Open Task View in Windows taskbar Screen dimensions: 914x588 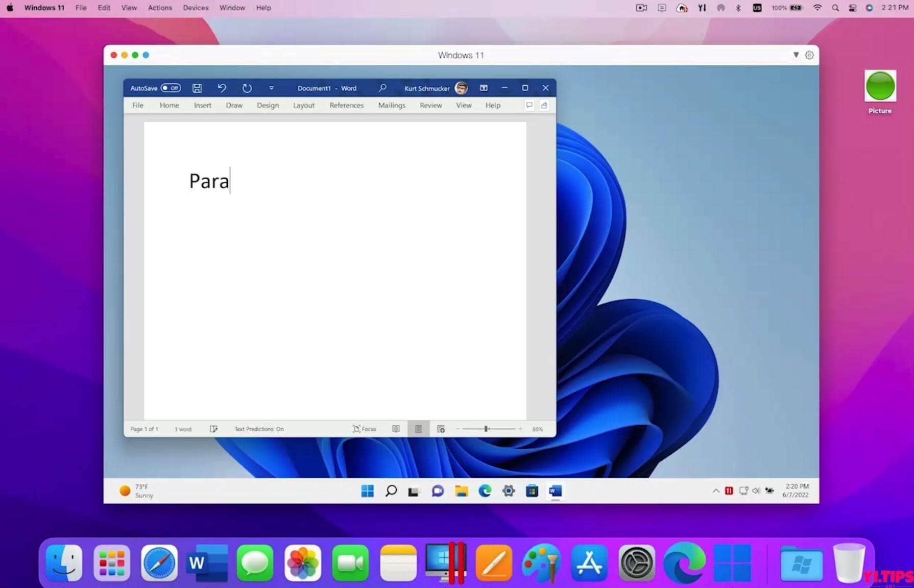[413, 492]
